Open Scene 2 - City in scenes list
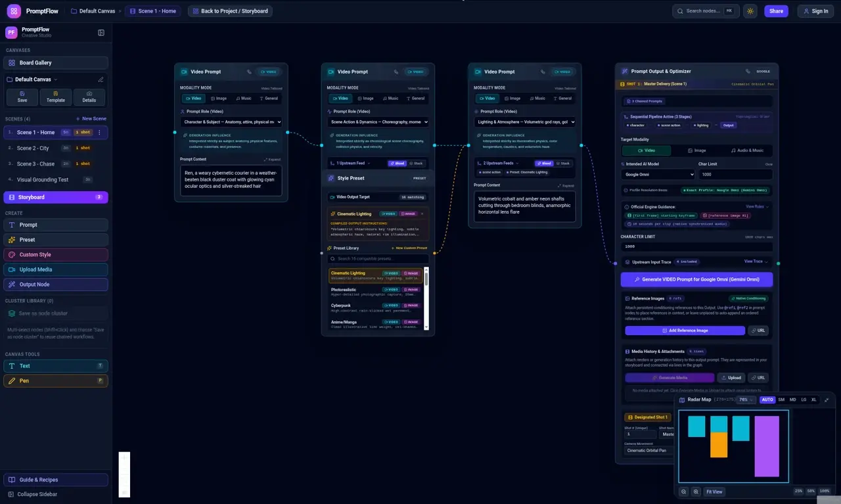The image size is (841, 504). 55,148
